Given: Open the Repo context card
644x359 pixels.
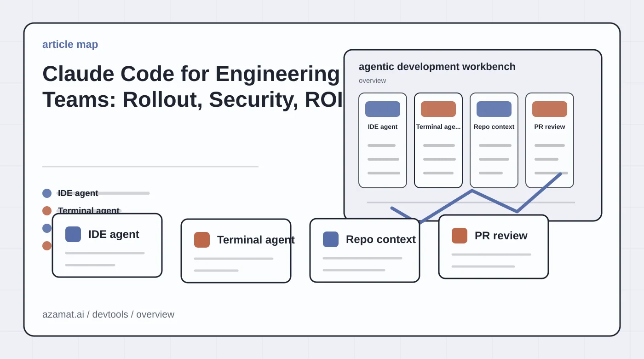Looking at the screenshot, I should 365,250.
